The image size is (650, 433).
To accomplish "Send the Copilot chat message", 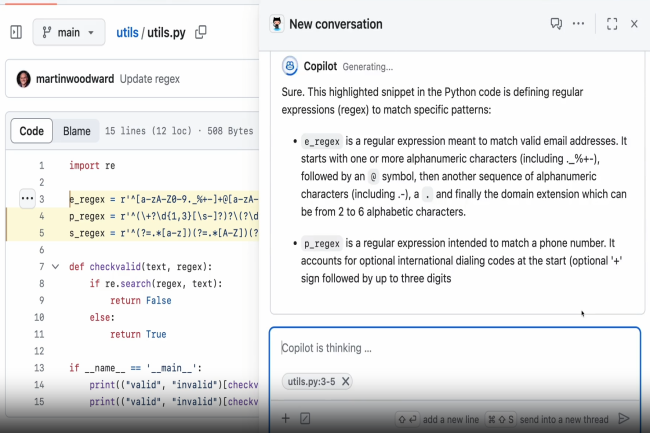I will tap(624, 418).
